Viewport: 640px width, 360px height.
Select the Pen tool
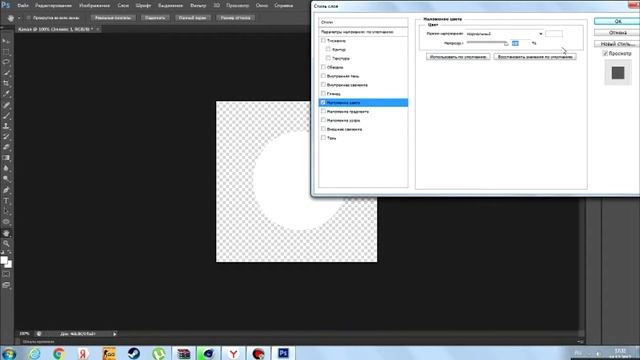6,190
